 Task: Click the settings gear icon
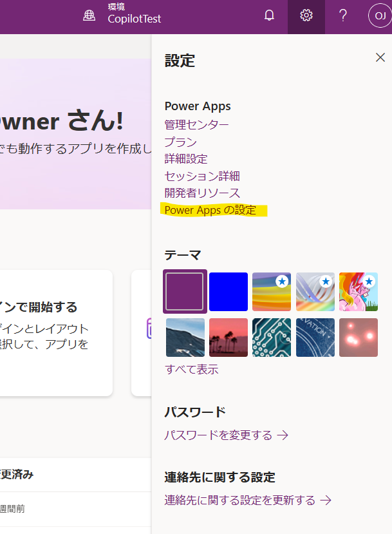pyautogui.click(x=306, y=15)
